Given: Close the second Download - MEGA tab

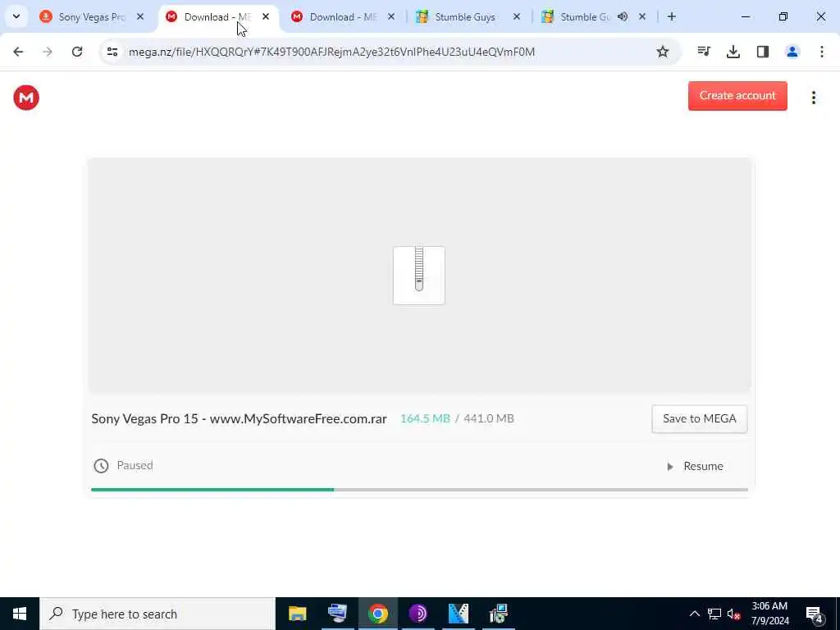Looking at the screenshot, I should coord(391,16).
